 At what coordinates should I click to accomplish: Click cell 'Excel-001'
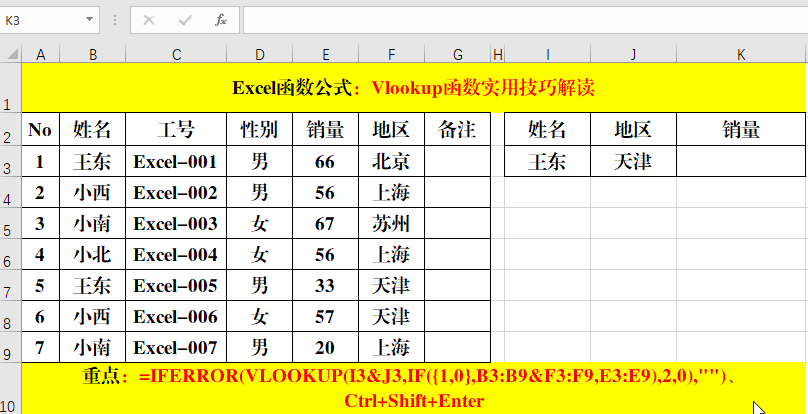(176, 162)
